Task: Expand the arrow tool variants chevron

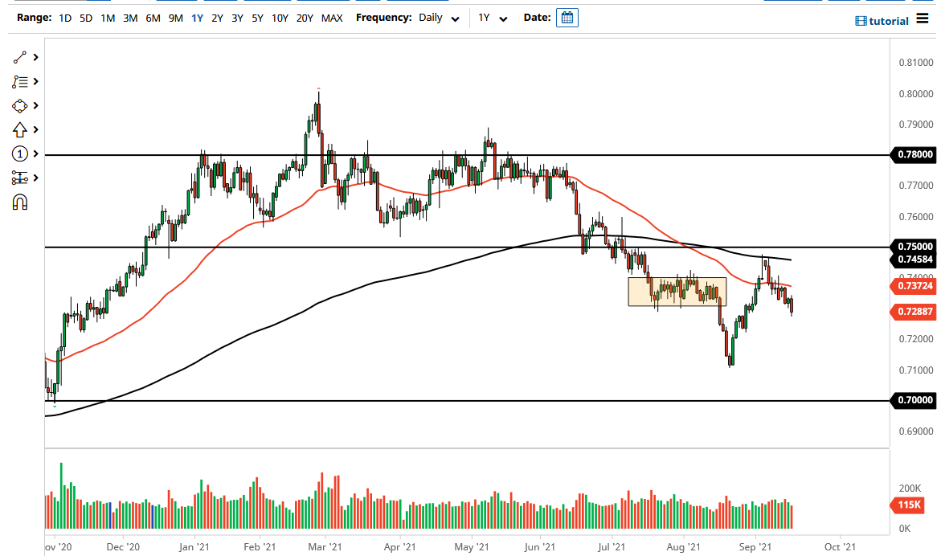Action: (35, 129)
